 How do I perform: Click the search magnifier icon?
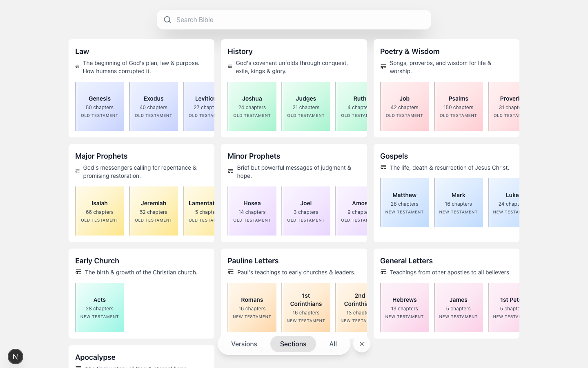[x=167, y=20]
